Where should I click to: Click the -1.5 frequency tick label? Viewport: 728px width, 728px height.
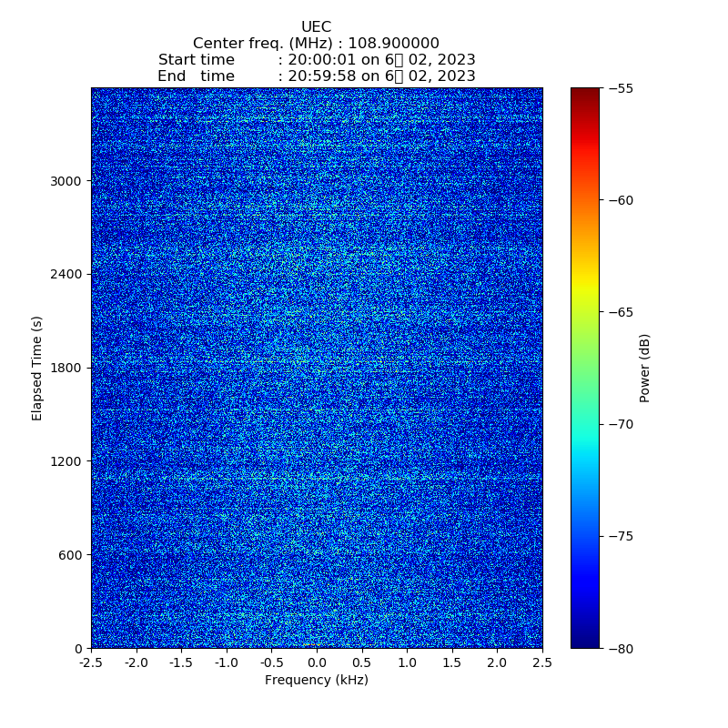(x=181, y=662)
